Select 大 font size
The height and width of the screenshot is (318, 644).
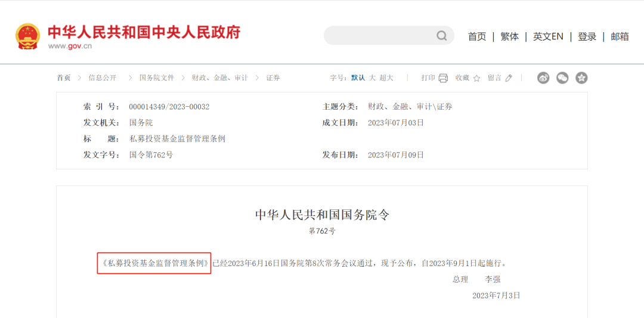(372, 78)
